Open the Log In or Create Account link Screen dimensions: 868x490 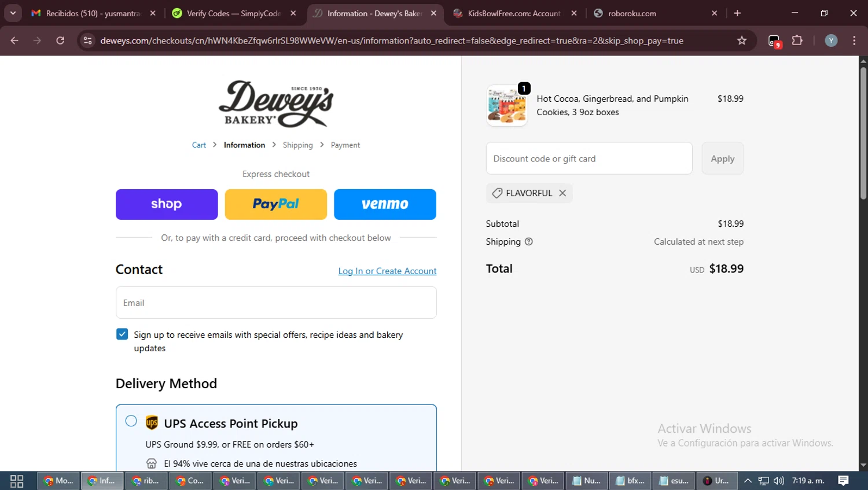[x=387, y=271]
